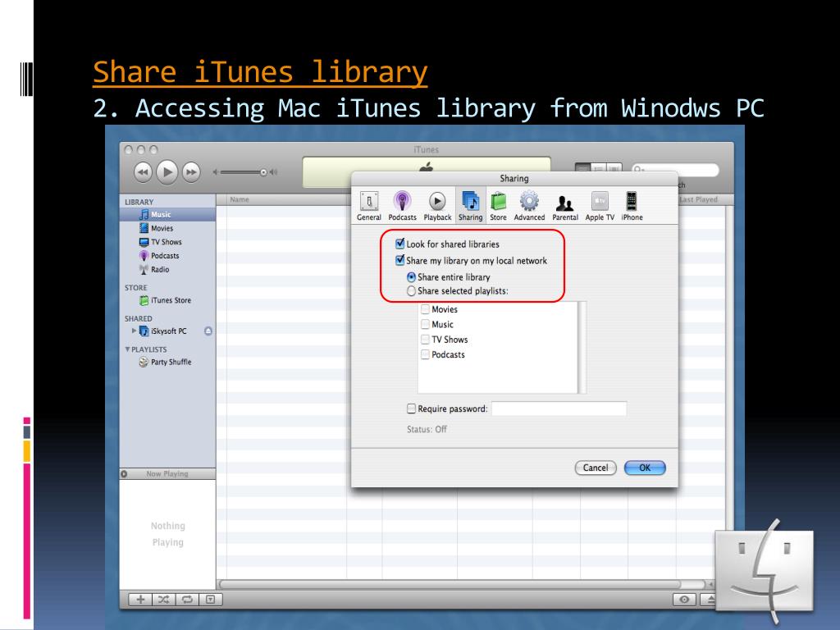Click the horizontal scrollbar in iTunes

[x=450, y=584]
